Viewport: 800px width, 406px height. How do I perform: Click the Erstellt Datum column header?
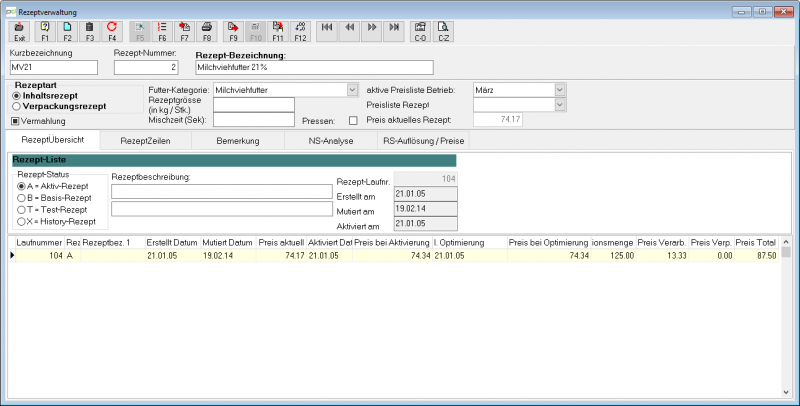click(x=172, y=243)
